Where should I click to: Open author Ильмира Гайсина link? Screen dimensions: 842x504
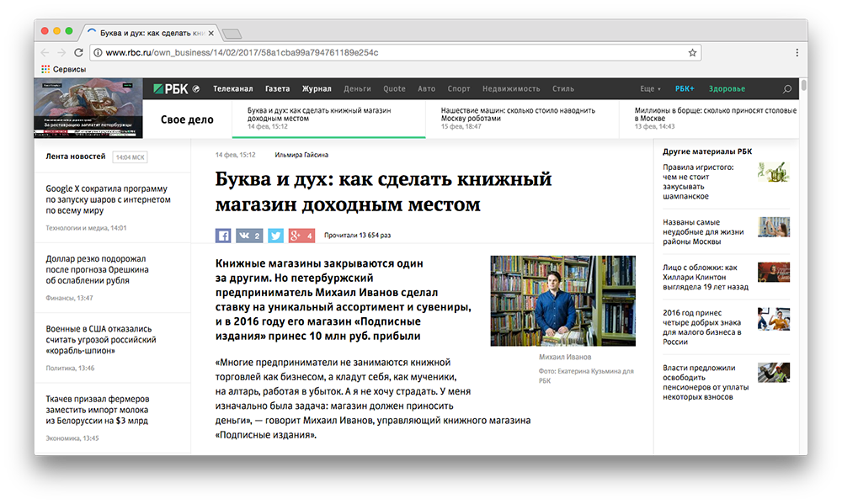point(301,155)
